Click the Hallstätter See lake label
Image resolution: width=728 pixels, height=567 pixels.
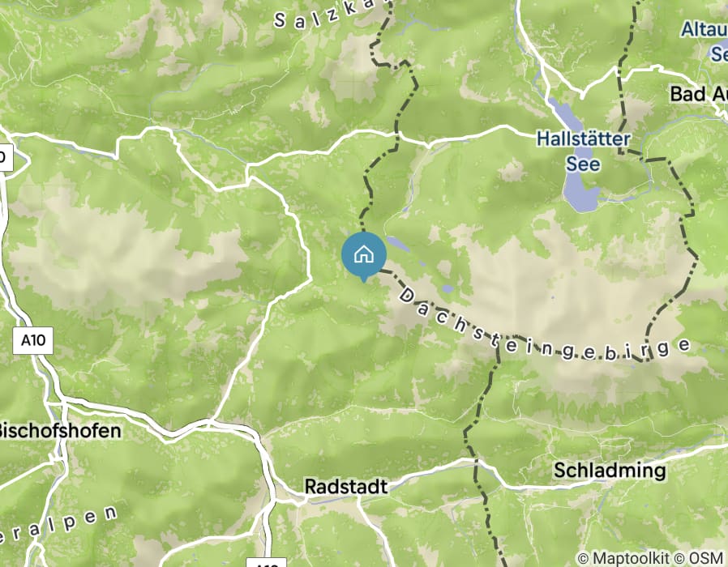pos(583,151)
